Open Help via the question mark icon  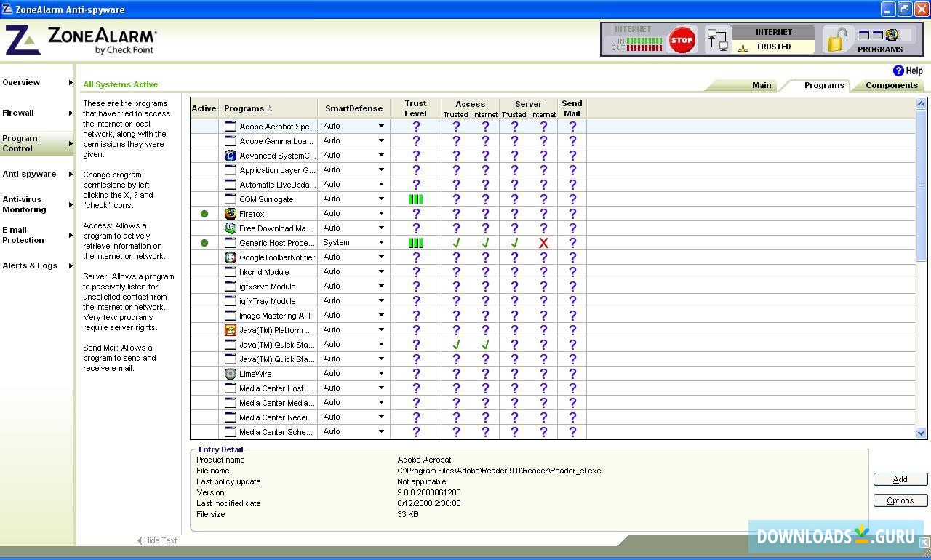coord(898,71)
